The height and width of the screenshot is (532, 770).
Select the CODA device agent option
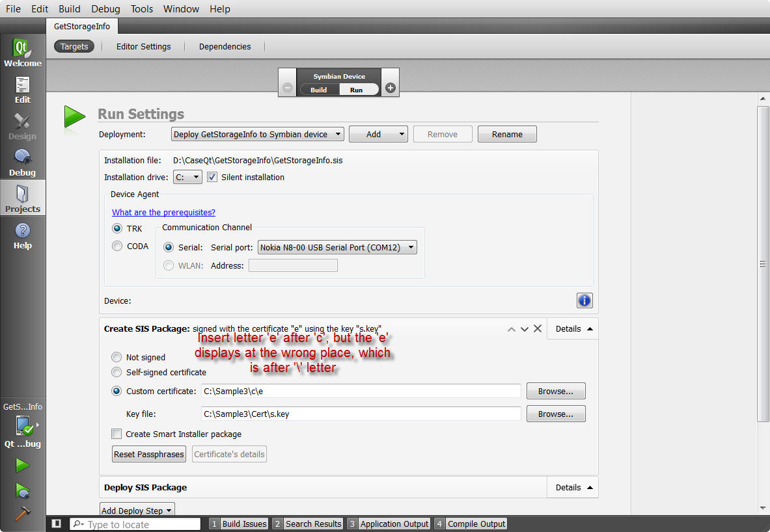[117, 246]
